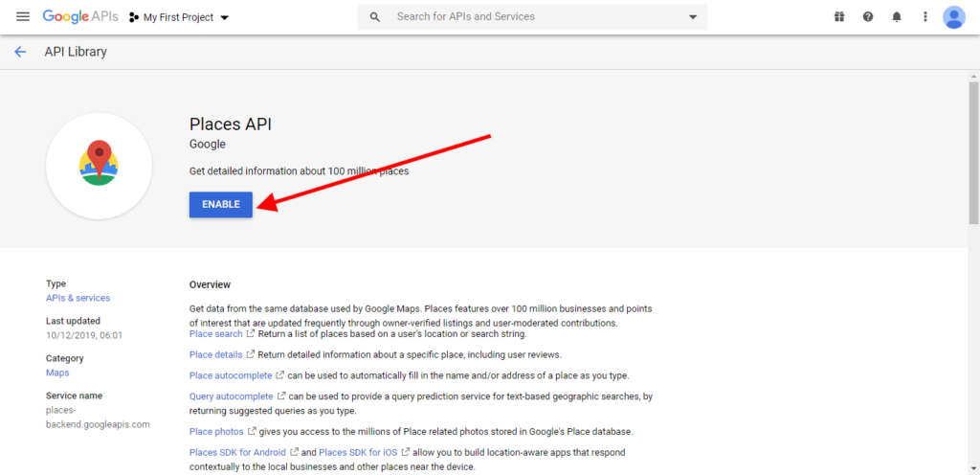Open the Places SDK for Android link
This screenshot has height=475, width=980.
coord(237,452)
